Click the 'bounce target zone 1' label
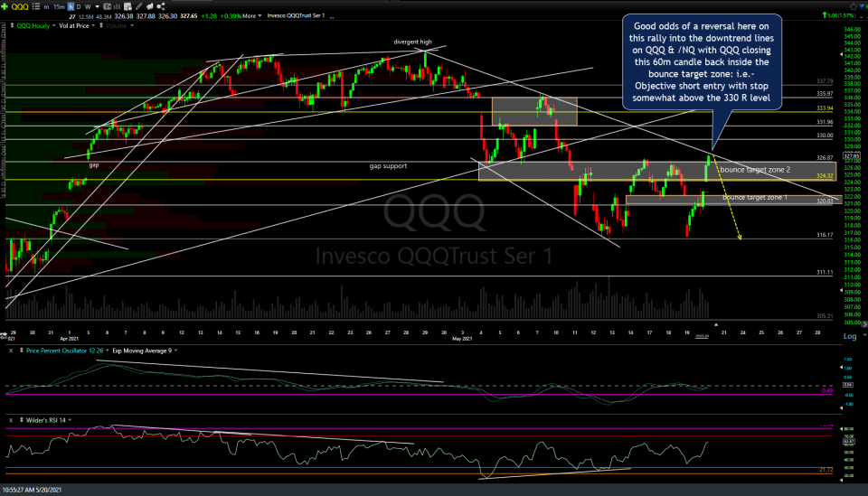868x496 pixels. (754, 197)
